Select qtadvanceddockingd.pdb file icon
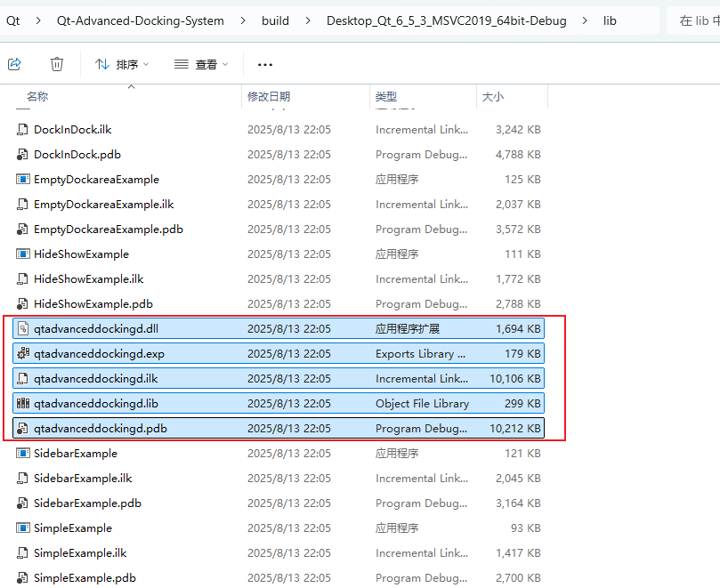 pyautogui.click(x=22, y=428)
